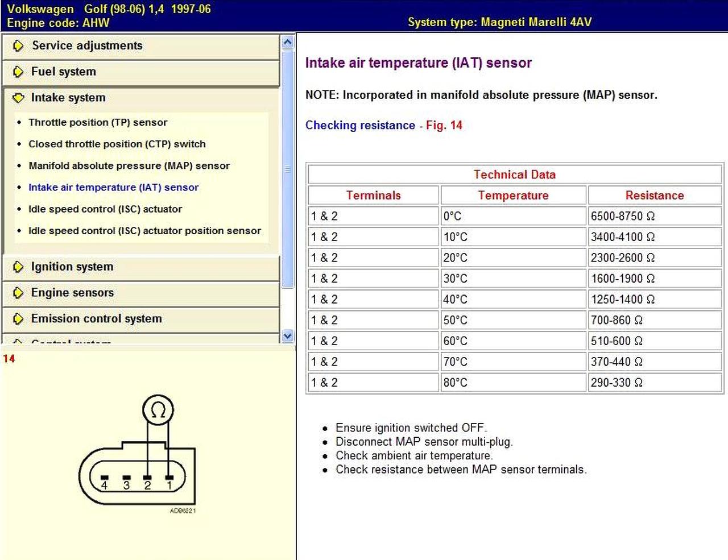
Task: Click the Check resistance between terminals instruction
Action: tap(461, 470)
